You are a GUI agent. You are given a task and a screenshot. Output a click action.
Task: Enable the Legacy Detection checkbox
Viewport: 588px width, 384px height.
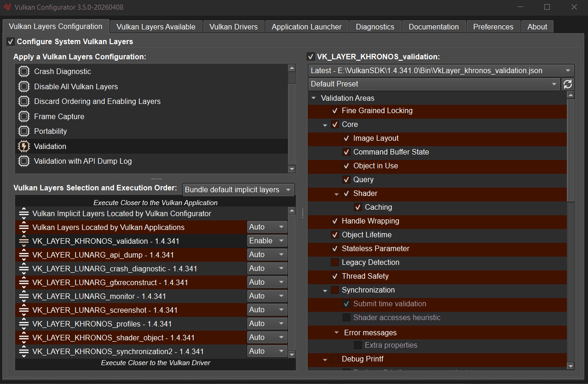335,263
